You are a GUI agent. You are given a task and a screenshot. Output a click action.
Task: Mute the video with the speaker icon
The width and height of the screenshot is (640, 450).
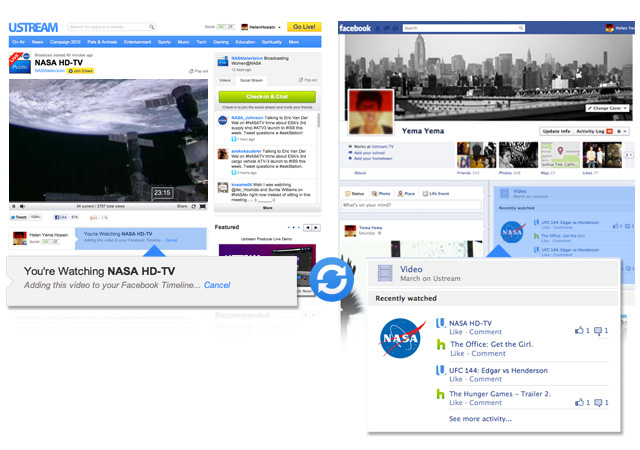(x=22, y=206)
